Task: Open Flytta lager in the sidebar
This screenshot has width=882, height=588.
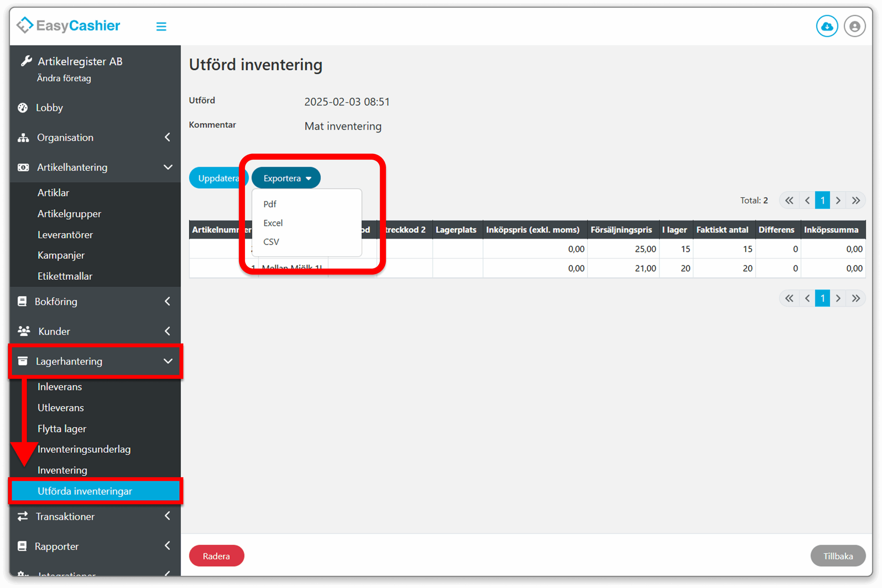Action: pos(62,428)
